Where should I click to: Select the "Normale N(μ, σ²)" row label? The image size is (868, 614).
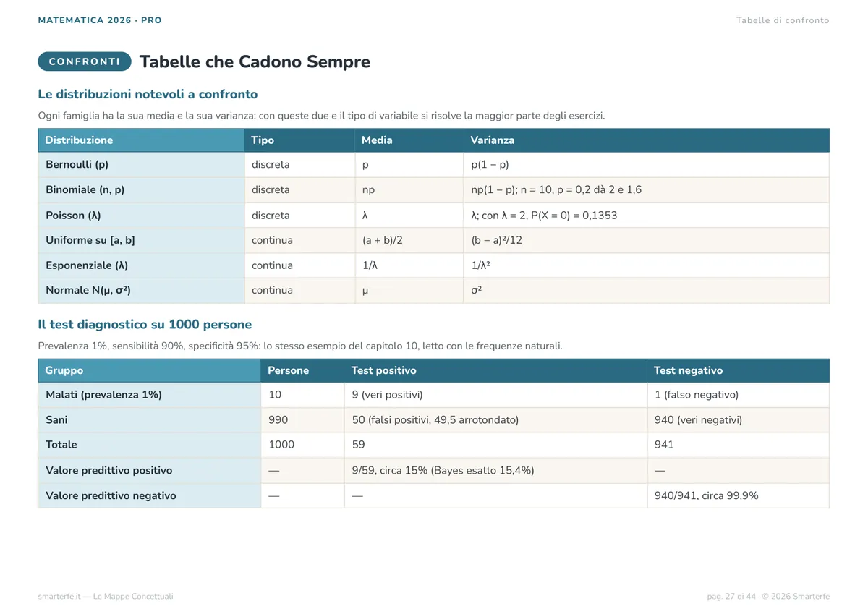click(141, 291)
